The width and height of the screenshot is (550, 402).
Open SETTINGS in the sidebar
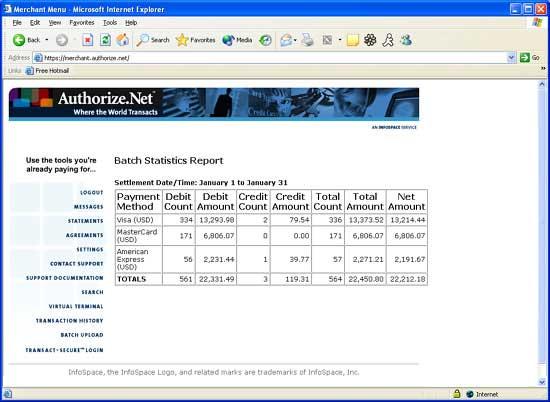[x=90, y=249]
